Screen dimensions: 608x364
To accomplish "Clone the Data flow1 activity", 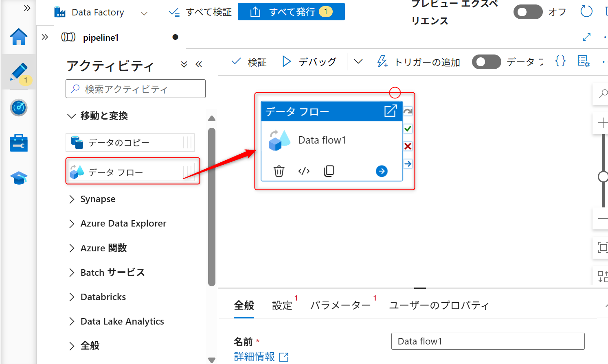I will click(x=329, y=171).
